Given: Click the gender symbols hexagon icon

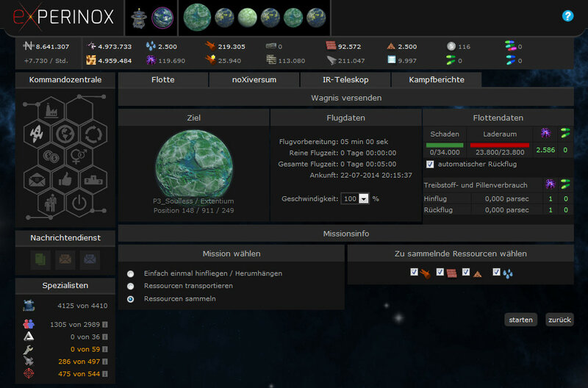Looking at the screenshot, I should tap(79, 157).
